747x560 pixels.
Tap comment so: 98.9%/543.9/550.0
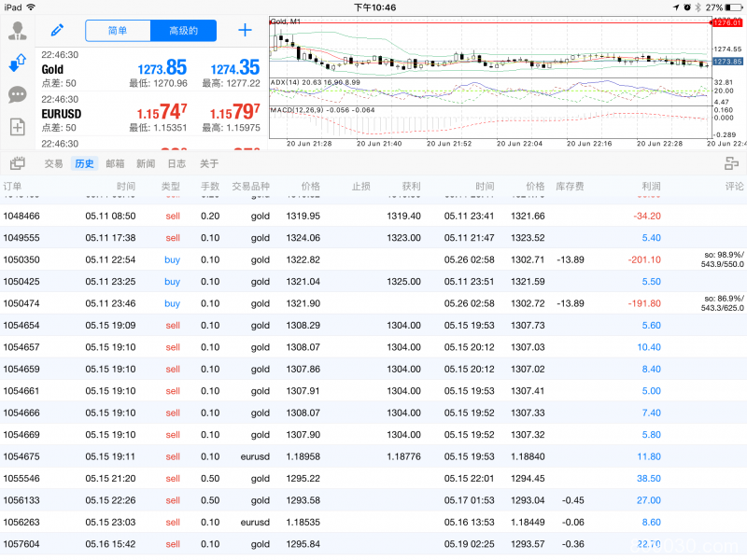[x=722, y=259]
